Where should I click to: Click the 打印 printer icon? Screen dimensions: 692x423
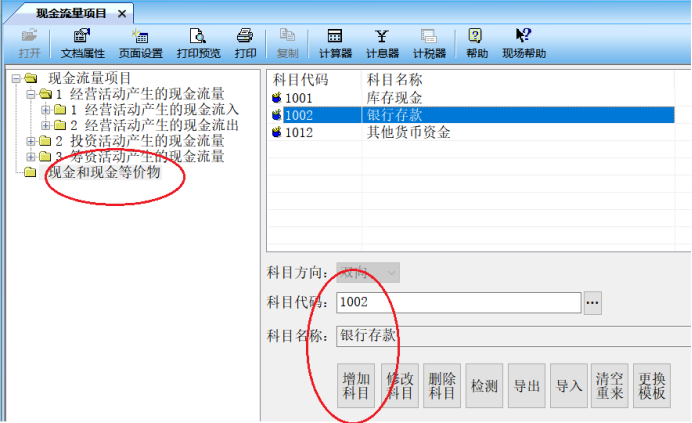click(x=245, y=43)
